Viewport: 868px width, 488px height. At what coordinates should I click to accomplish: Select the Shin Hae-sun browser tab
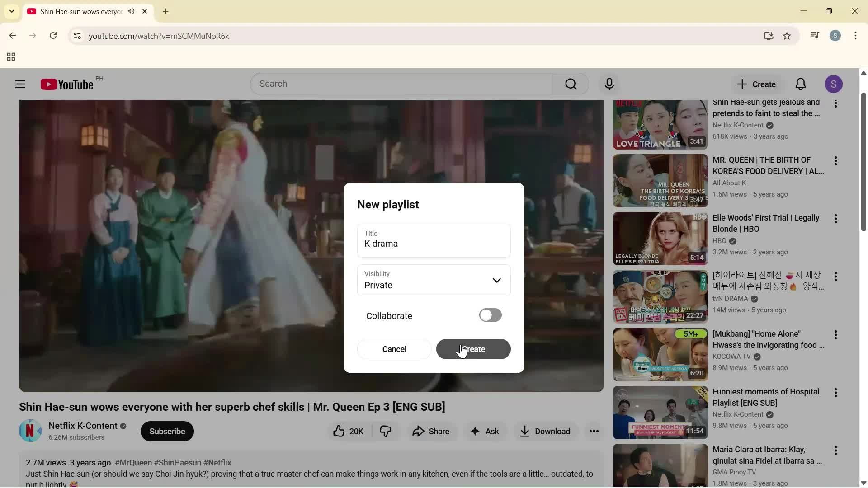tap(77, 11)
